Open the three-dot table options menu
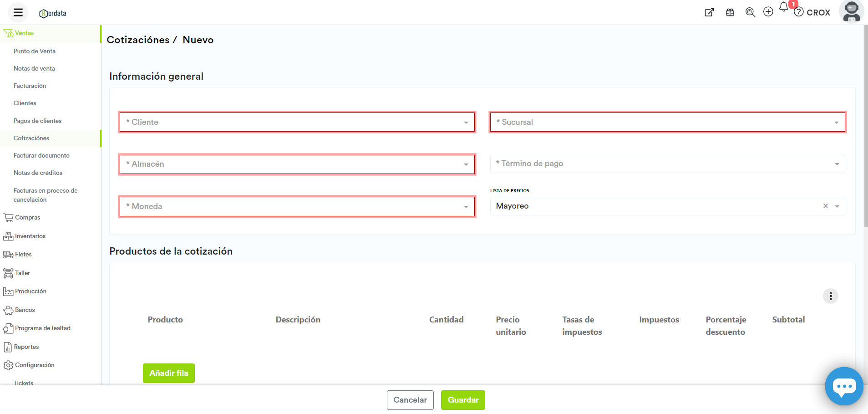The height and width of the screenshot is (414, 868). (x=831, y=296)
